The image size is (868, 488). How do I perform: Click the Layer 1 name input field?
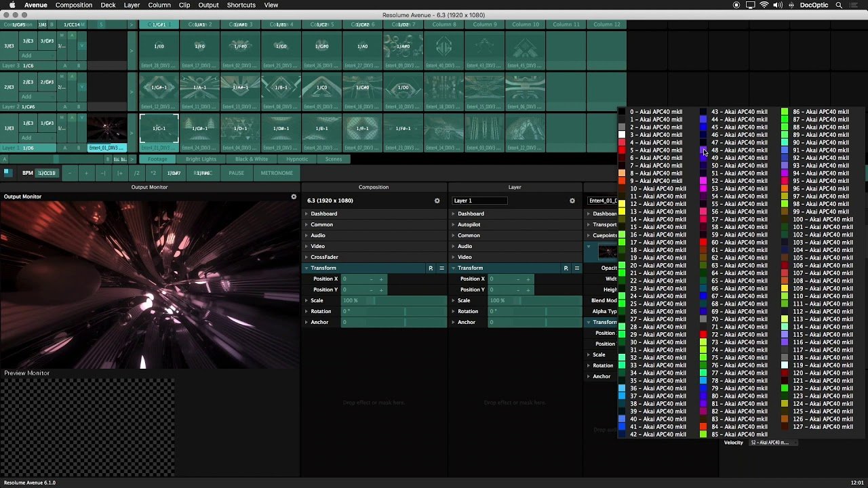click(x=479, y=201)
